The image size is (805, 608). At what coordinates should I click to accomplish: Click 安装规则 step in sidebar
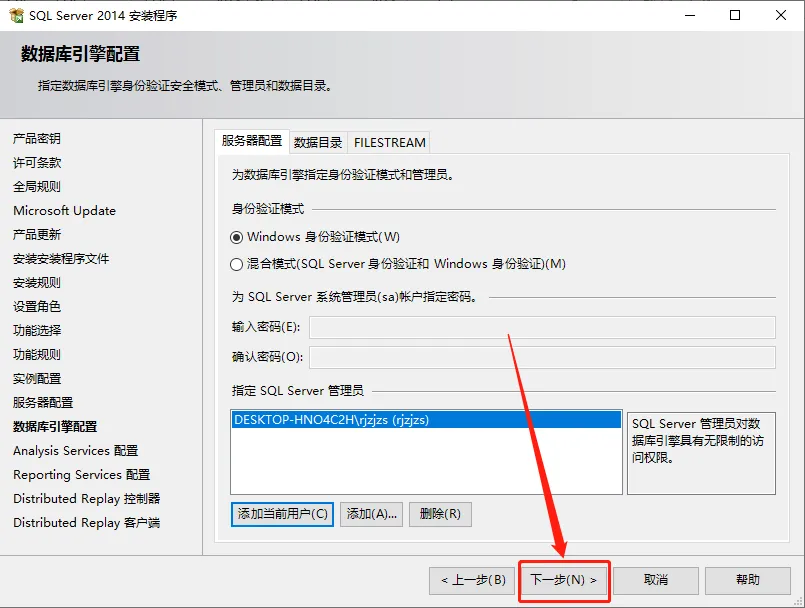37,283
